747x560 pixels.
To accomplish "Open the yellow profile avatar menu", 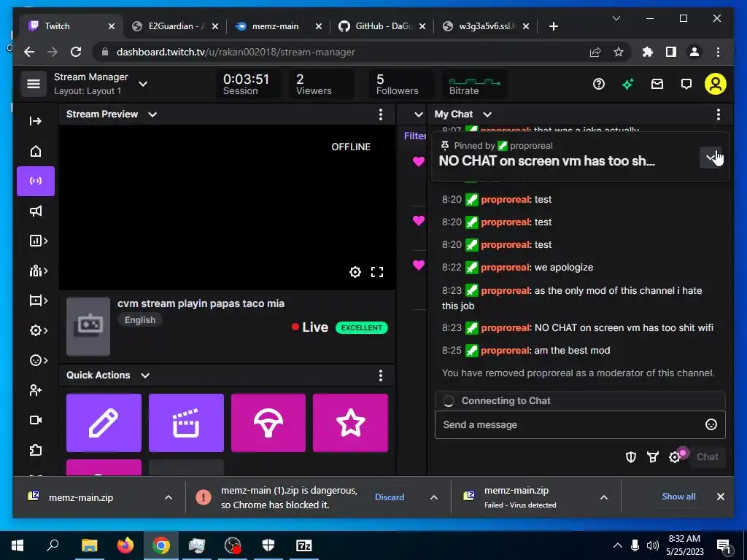I will 715,84.
